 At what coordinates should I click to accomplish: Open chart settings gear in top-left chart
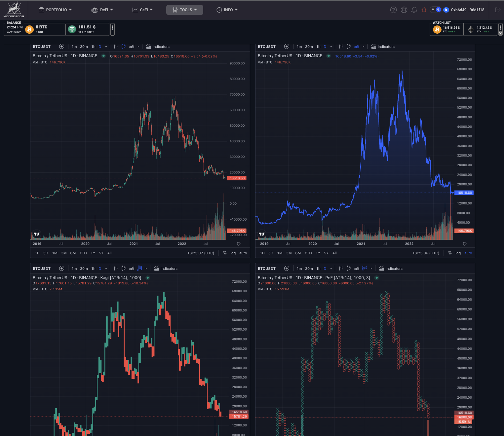tap(239, 244)
